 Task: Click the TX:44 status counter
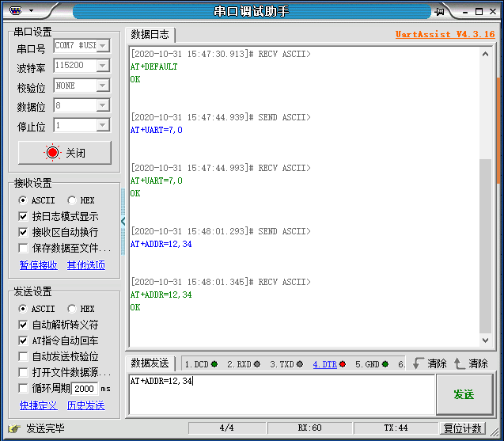(396, 428)
